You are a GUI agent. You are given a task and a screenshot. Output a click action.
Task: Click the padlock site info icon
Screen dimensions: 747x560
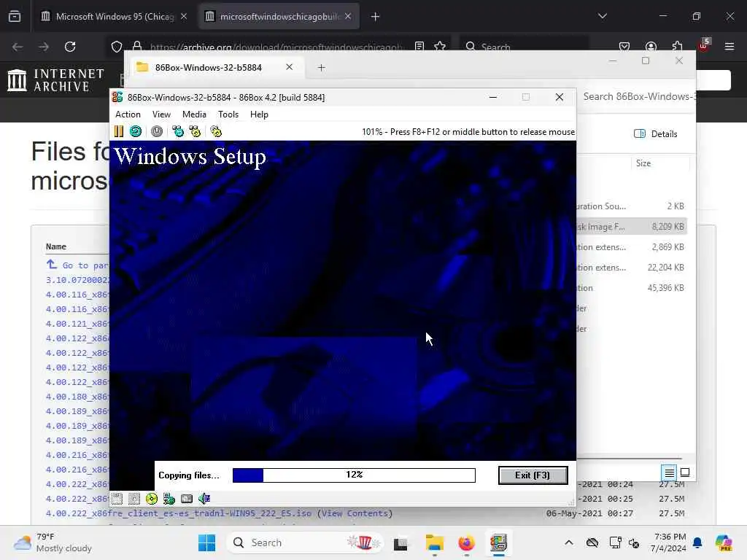(x=137, y=47)
